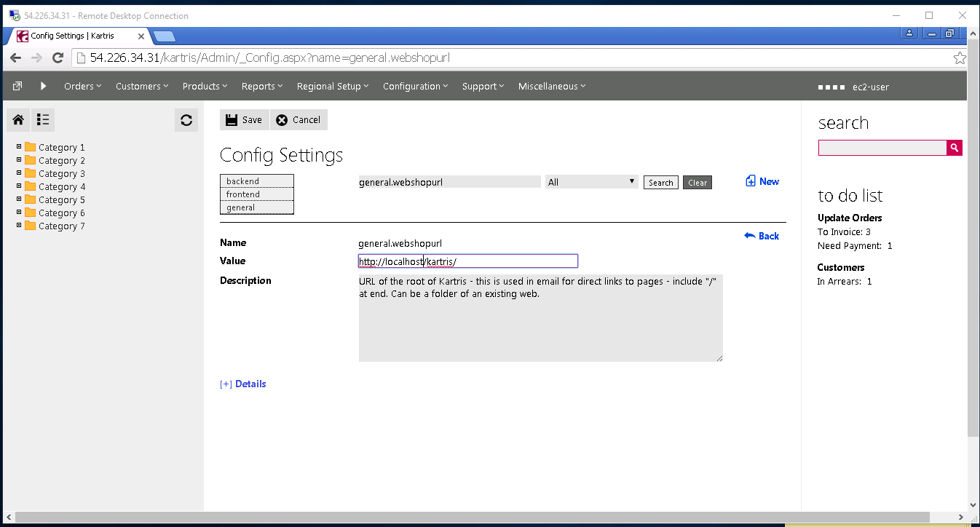Expand the Category 3 tree node
Viewport: 980px width, 527px height.
click(x=17, y=173)
